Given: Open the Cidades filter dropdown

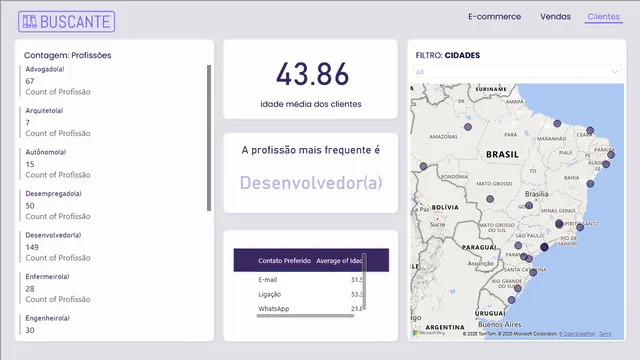Looking at the screenshot, I should point(517,72).
